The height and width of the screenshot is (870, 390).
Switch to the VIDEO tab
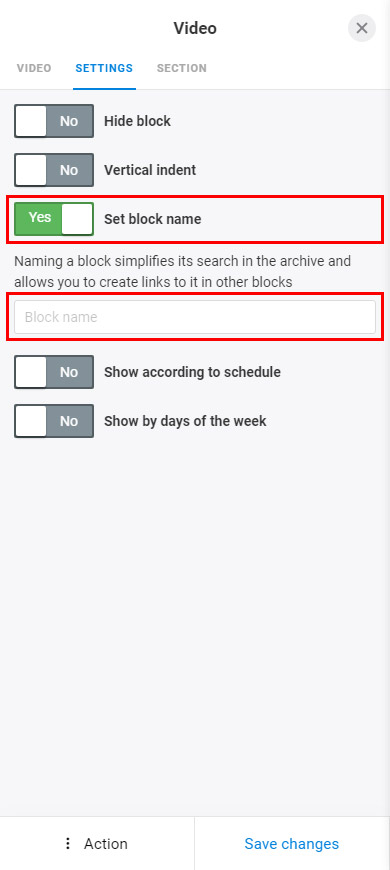[x=34, y=68]
